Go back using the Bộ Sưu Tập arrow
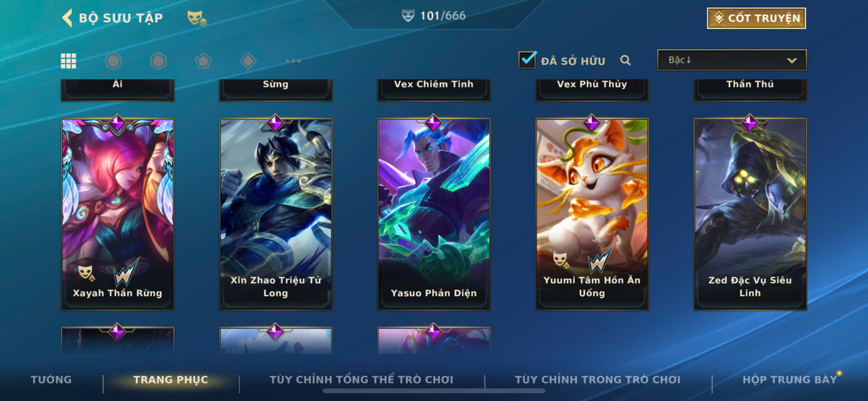 click(x=67, y=18)
